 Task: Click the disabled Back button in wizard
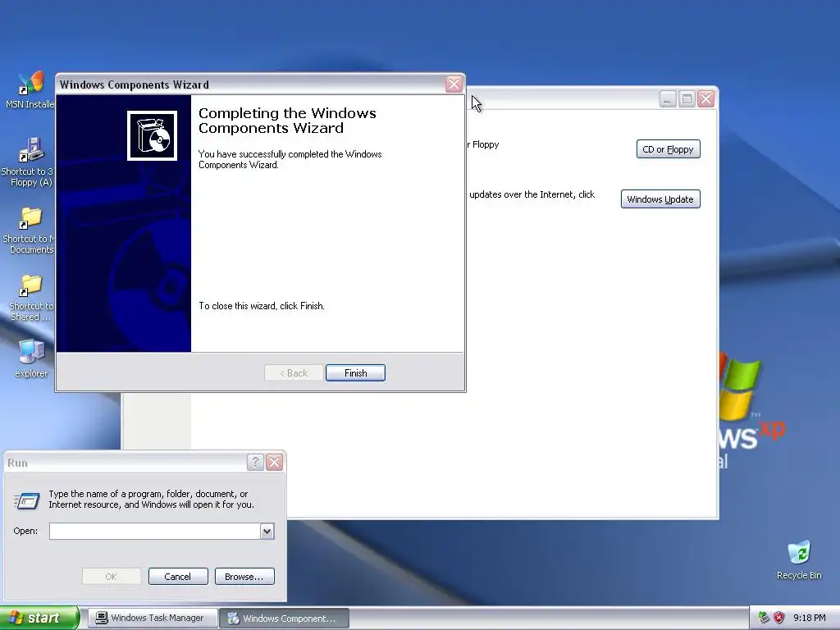point(294,373)
